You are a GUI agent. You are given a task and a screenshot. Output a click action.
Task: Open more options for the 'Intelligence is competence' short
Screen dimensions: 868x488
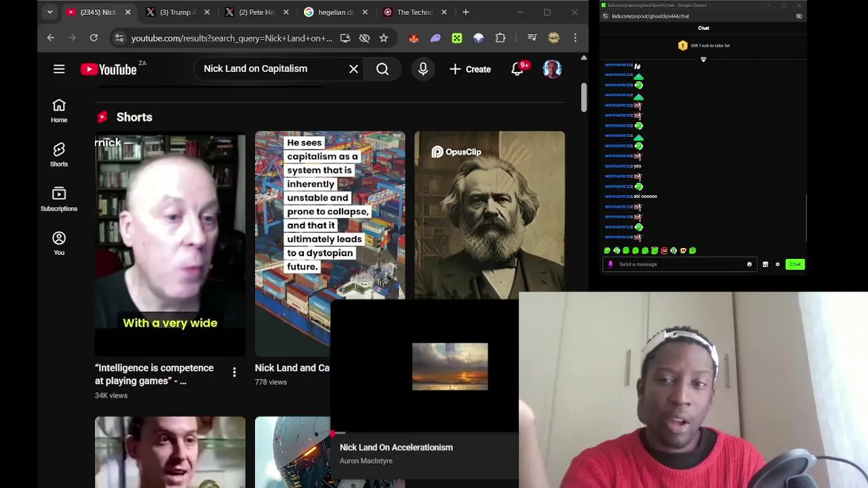234,372
